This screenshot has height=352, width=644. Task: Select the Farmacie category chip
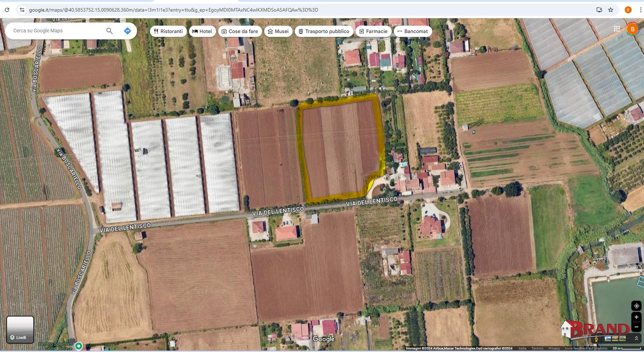click(x=374, y=31)
